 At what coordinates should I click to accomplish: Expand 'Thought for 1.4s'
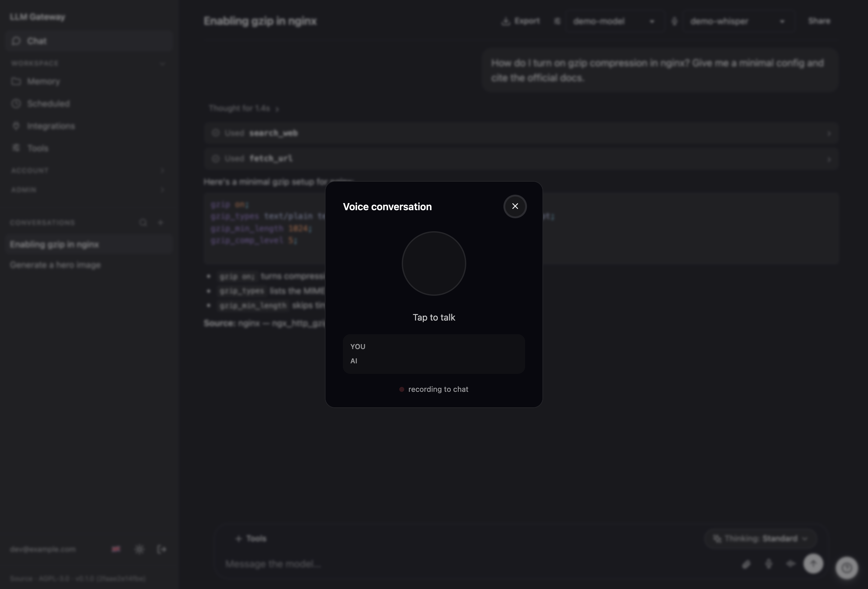click(x=244, y=108)
